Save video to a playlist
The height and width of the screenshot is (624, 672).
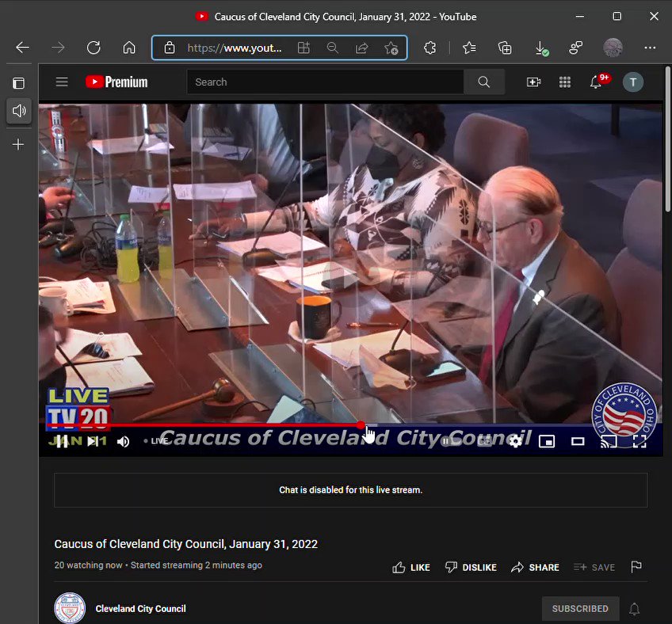tap(594, 567)
